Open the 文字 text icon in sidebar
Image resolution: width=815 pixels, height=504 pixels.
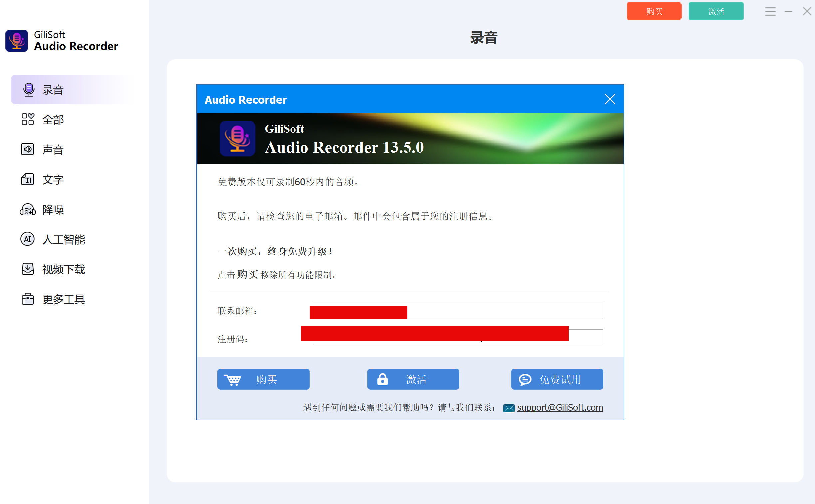28,179
